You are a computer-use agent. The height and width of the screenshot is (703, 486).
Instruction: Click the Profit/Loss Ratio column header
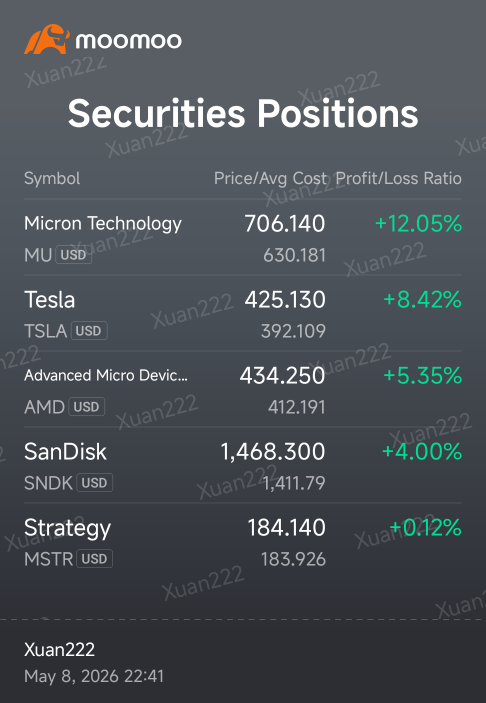(x=399, y=178)
